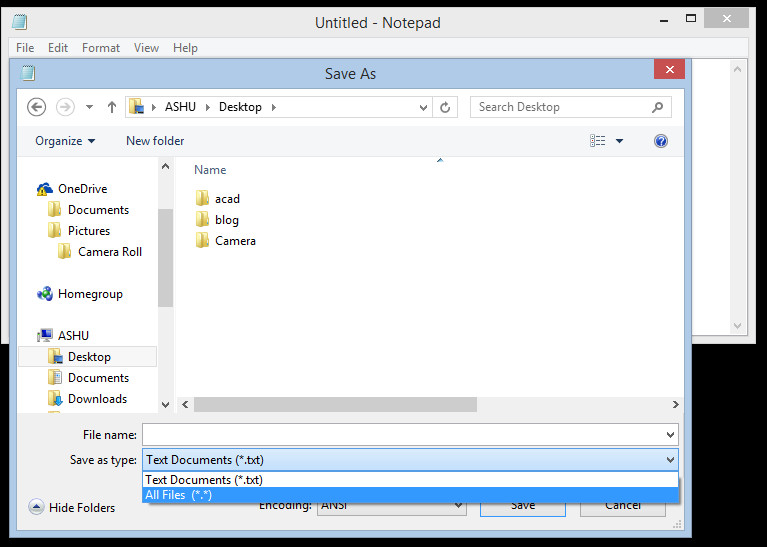
Task: Close the Save As dialog
Action: click(x=669, y=69)
